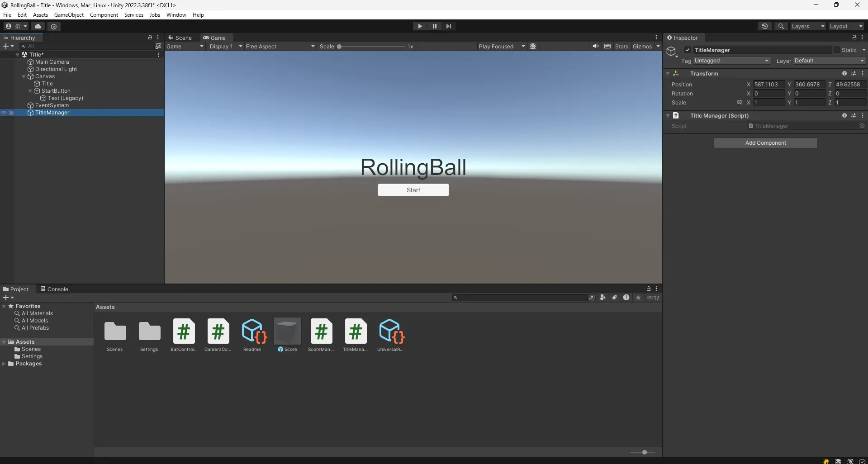The height and width of the screenshot is (464, 868).
Task: Open the Free Aspect dropdown
Action: coord(280,47)
